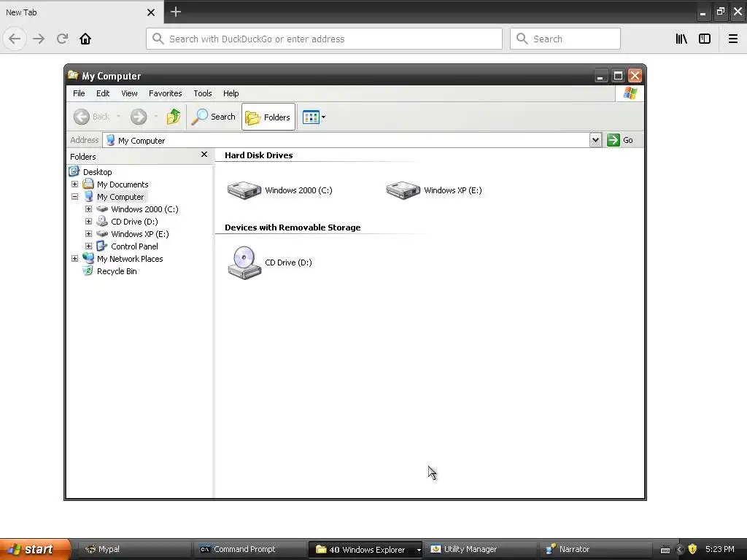Viewport: 747px width, 560px height.
Task: Select My Network Places in tree
Action: 130,259
